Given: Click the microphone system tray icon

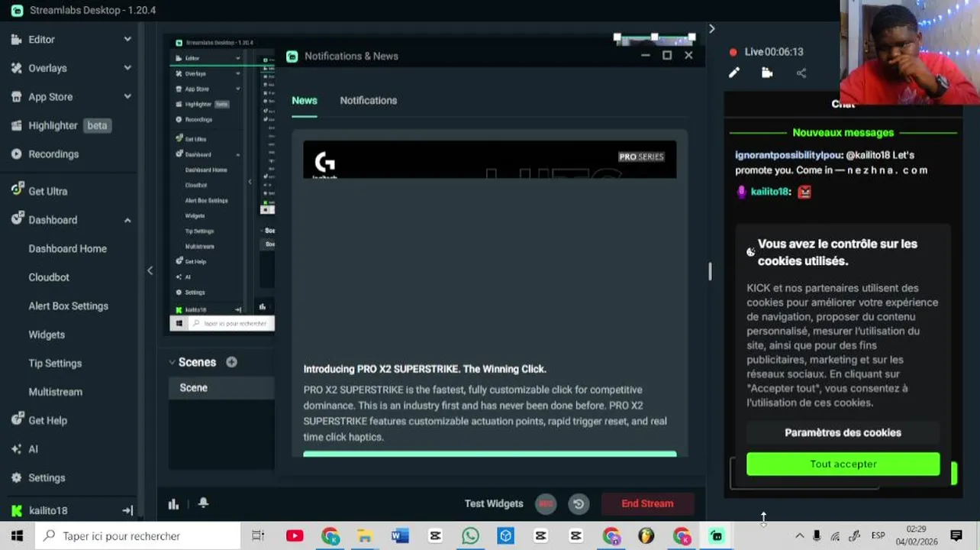Looking at the screenshot, I should 817,536.
